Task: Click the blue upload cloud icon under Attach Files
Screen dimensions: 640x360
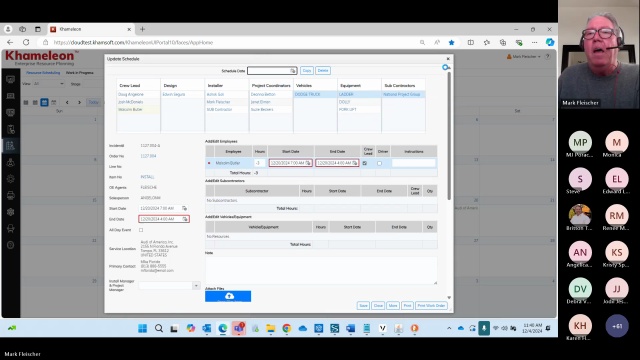Action: click(228, 296)
